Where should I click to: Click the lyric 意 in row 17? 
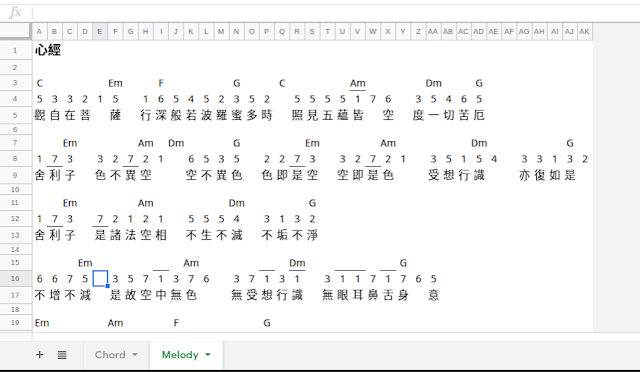(433, 295)
